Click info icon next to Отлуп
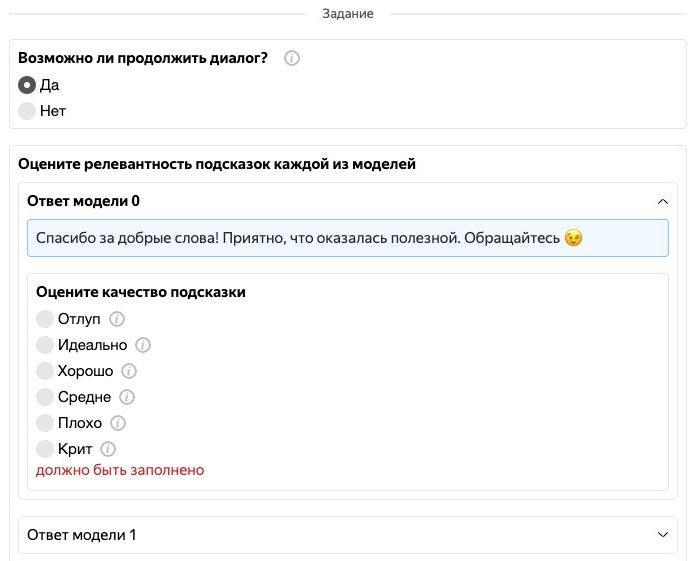 tap(117, 319)
